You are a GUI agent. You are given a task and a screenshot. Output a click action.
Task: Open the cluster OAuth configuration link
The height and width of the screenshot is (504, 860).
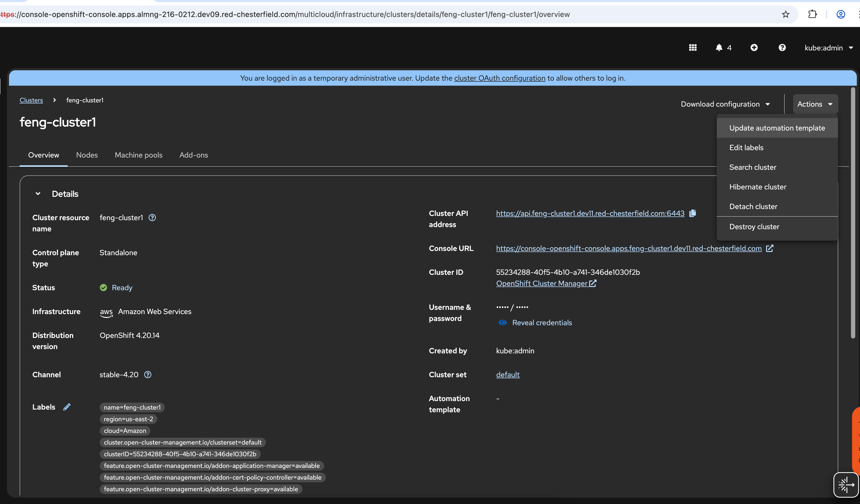(x=500, y=78)
